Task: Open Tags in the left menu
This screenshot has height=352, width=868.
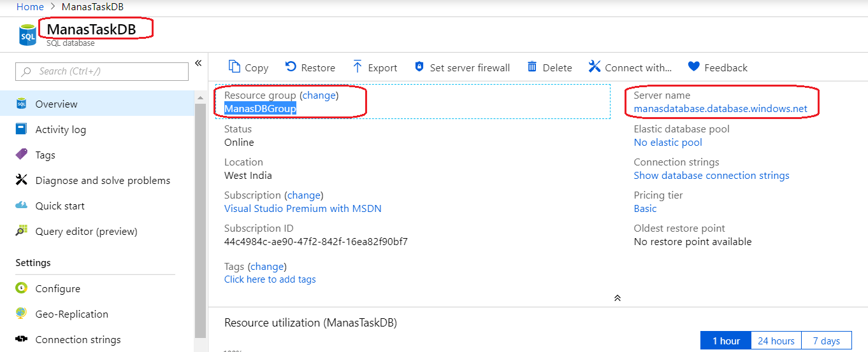Action: 96,154
